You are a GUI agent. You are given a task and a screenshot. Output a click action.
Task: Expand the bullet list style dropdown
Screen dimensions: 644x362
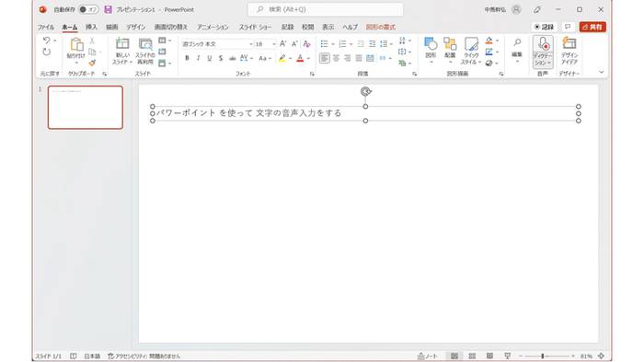click(x=333, y=44)
